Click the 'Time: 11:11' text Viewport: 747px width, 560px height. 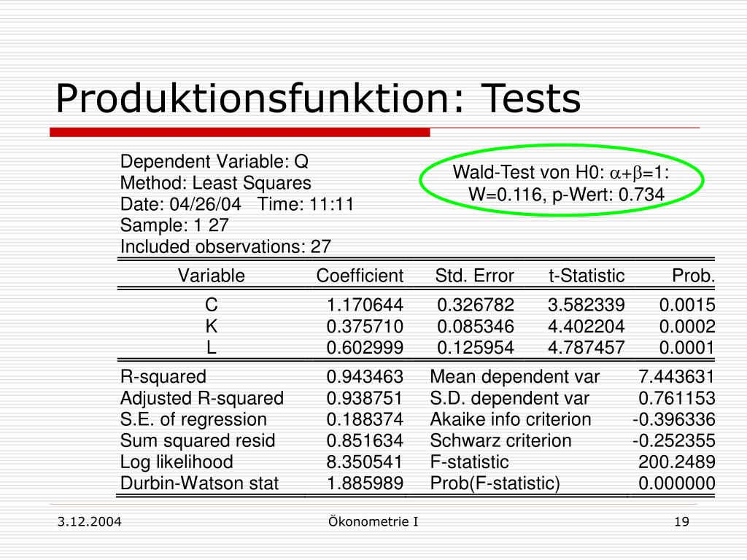[306, 204]
